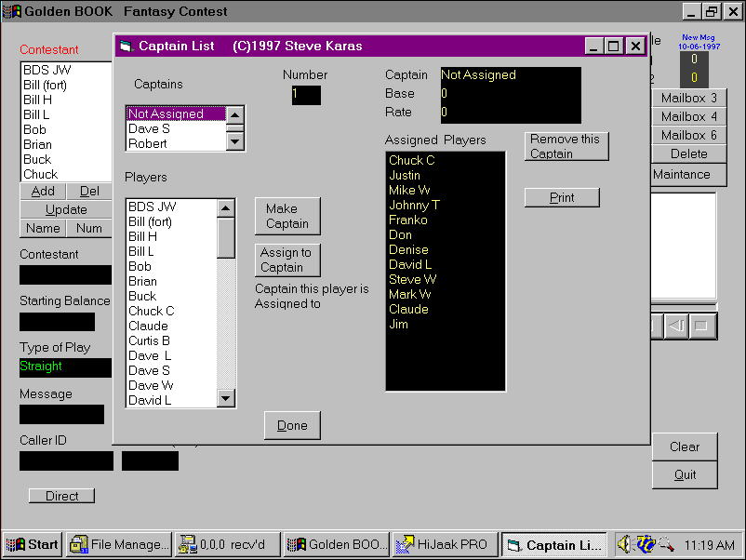
Task: Switch to HiJaak PRO taskbar button
Action: tap(446, 544)
